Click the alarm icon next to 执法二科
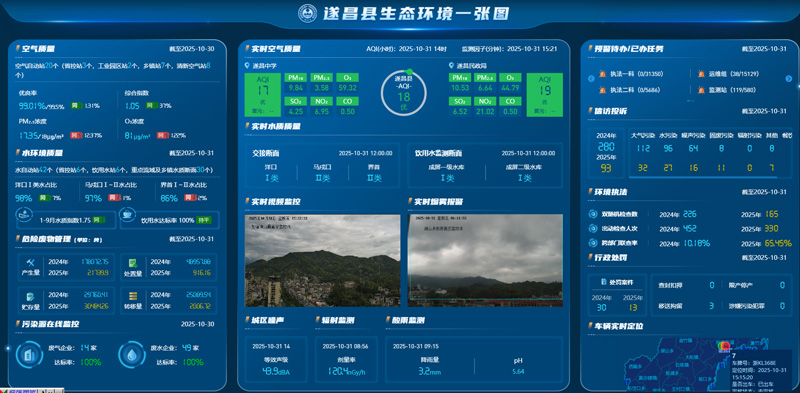Viewport: 800px width, 393px height. [x=602, y=90]
